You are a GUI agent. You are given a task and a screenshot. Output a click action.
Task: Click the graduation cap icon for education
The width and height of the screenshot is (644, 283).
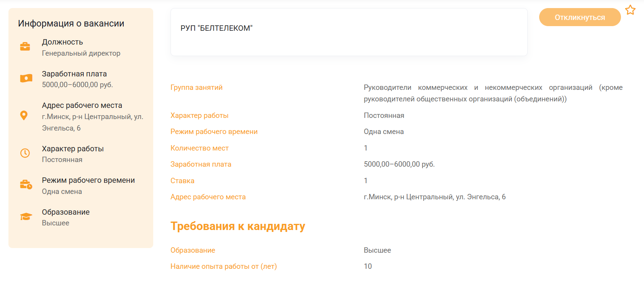pos(26,217)
